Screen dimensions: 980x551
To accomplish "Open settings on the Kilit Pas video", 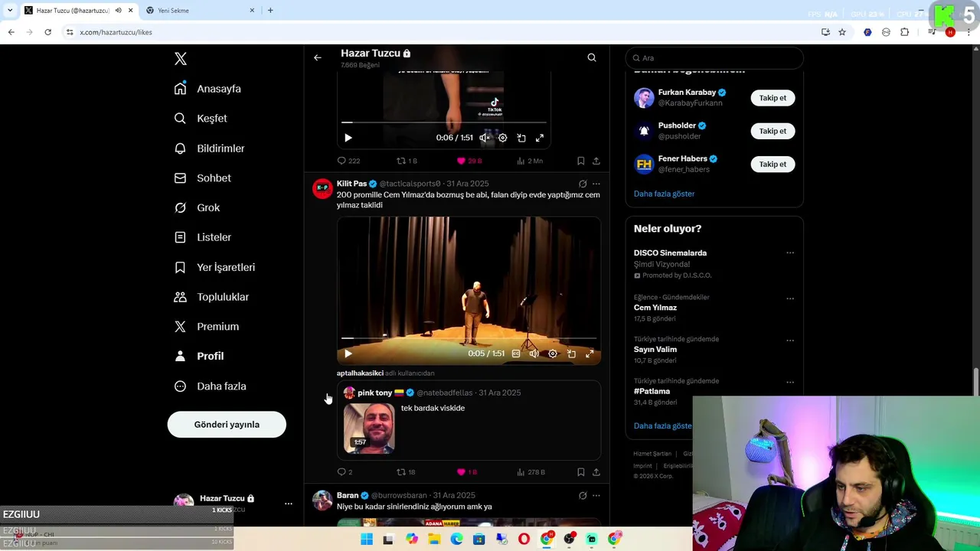I will 553,354.
